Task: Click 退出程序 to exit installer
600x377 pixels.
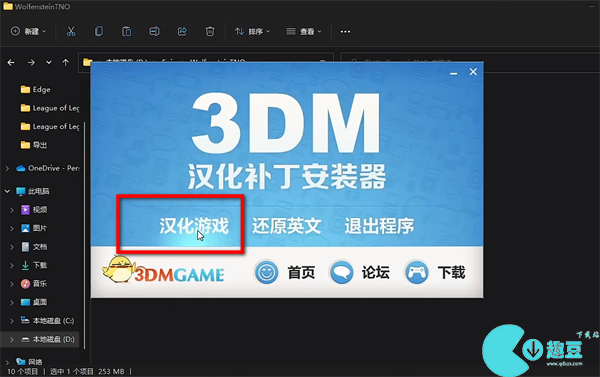Action: point(379,226)
